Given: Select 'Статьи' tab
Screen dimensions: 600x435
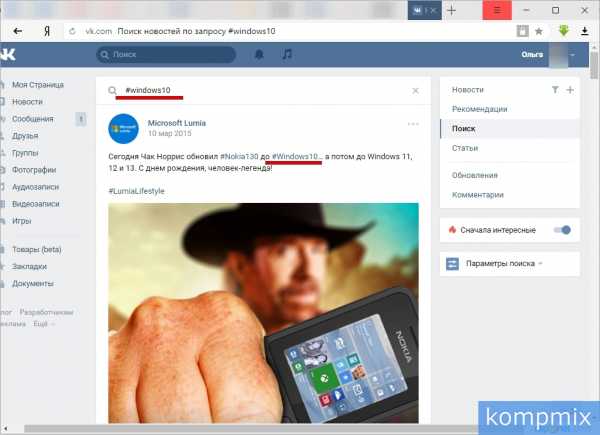Looking at the screenshot, I should click(x=465, y=148).
